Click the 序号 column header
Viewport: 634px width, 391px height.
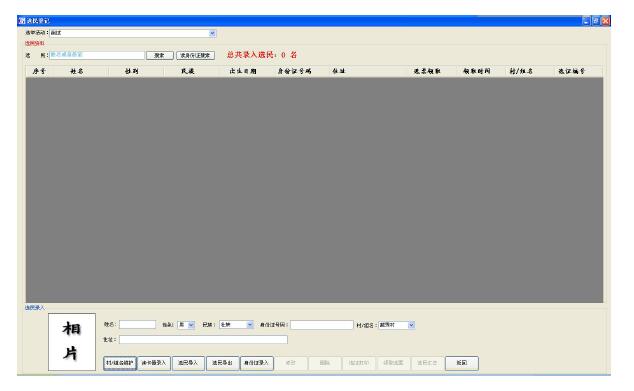pyautogui.click(x=39, y=71)
